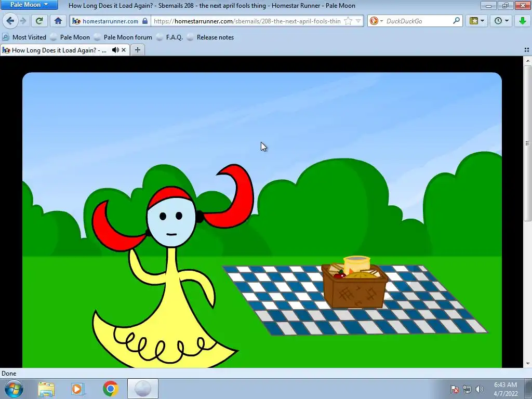532x399 pixels.
Task: Open Google Chrome from the taskbar
Action: [x=110, y=389]
